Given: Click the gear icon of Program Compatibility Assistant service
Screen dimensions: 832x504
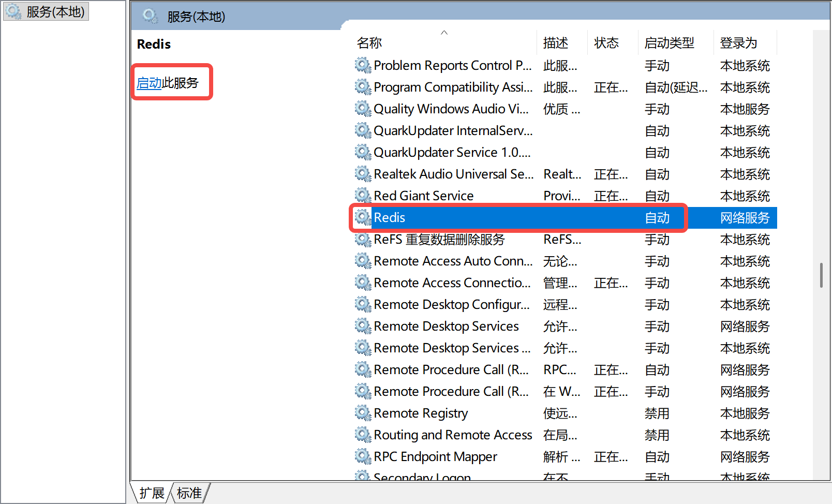Looking at the screenshot, I should [x=363, y=87].
